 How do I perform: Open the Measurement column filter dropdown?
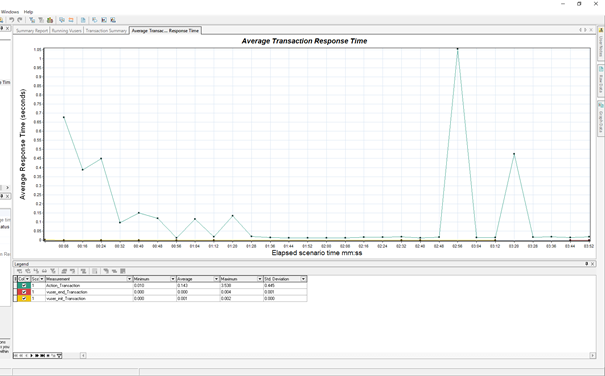pyautogui.click(x=130, y=279)
